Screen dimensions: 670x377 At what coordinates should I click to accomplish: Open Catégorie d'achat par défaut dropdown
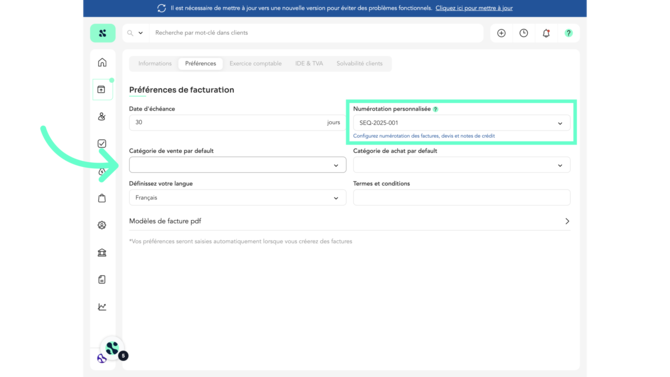pos(461,165)
